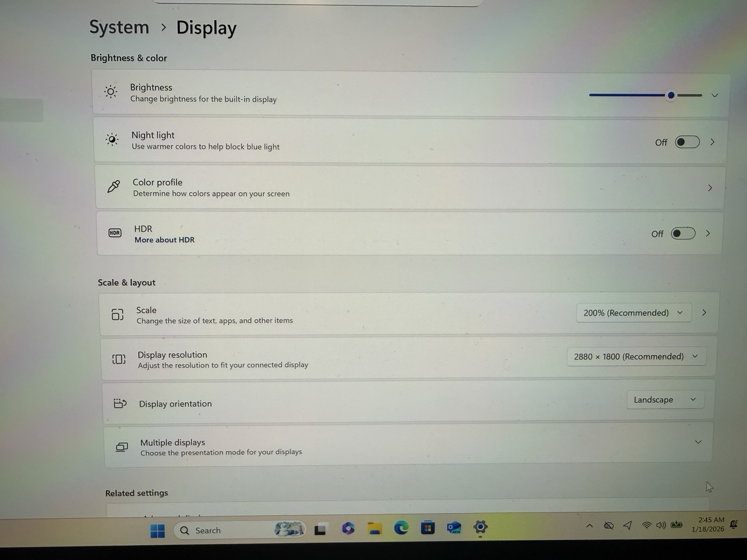Screen dimensions: 747x560
Task: Turn on the Night light toggle
Action: [687, 142]
